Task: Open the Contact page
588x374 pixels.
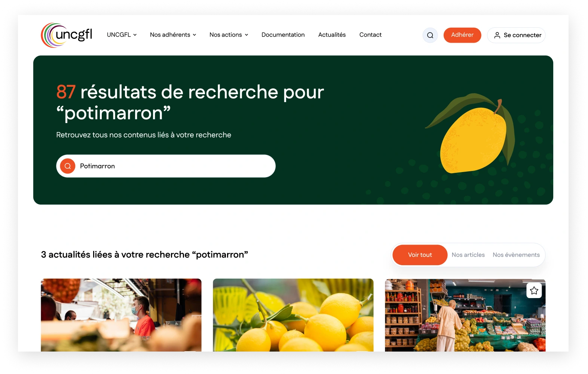Action: [x=371, y=35]
